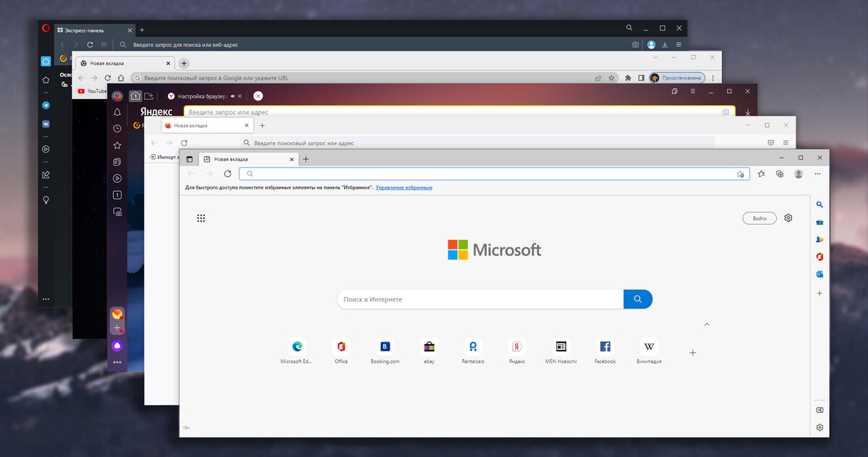
Task: Open the Opera main menu logo
Action: tap(46, 29)
